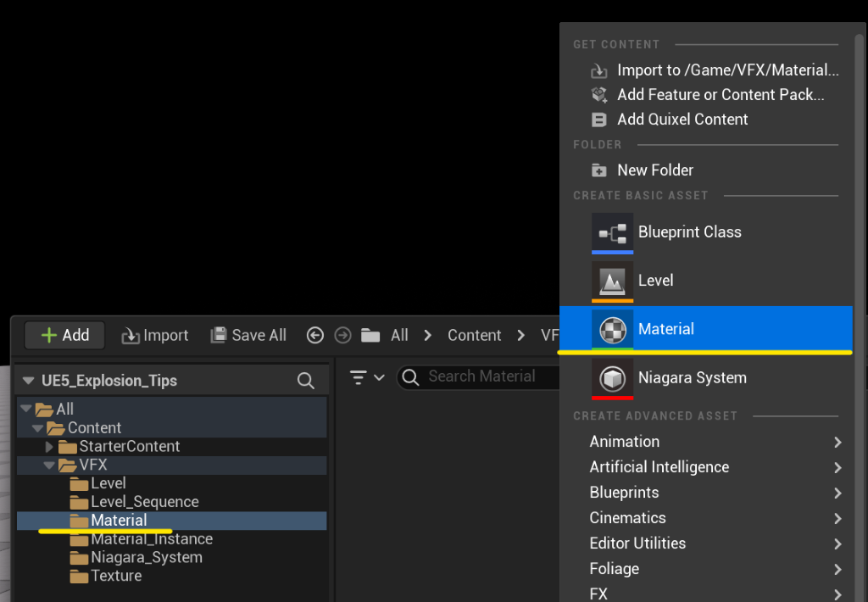Click magnifier icon in Search Material box
The width and height of the screenshot is (868, 602).
click(x=410, y=377)
